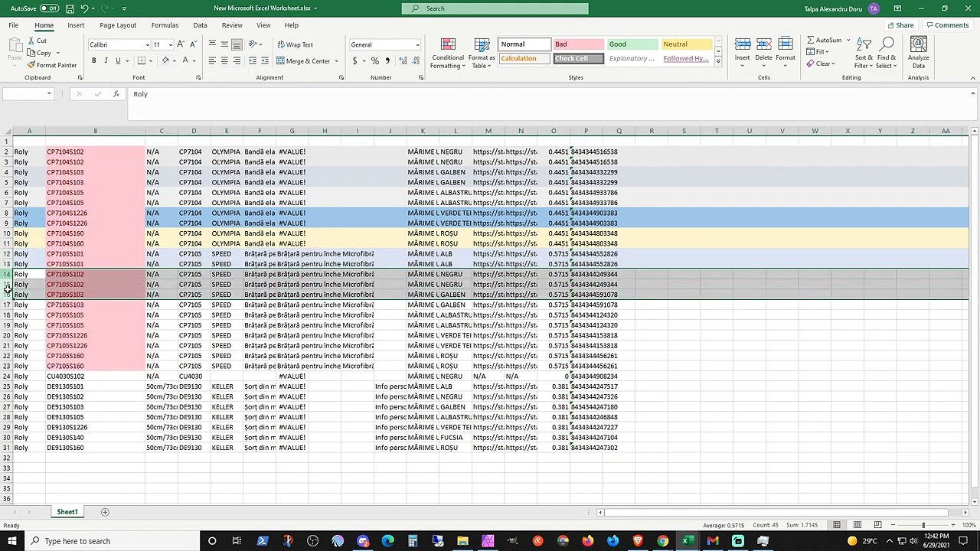Toggle Italic formatting
This screenshot has width=980, height=551.
(x=106, y=60)
